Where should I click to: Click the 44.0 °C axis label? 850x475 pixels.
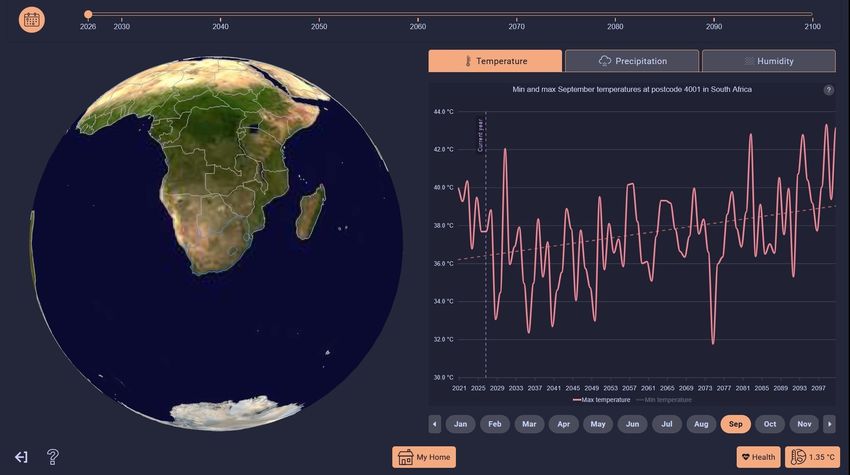(x=443, y=112)
